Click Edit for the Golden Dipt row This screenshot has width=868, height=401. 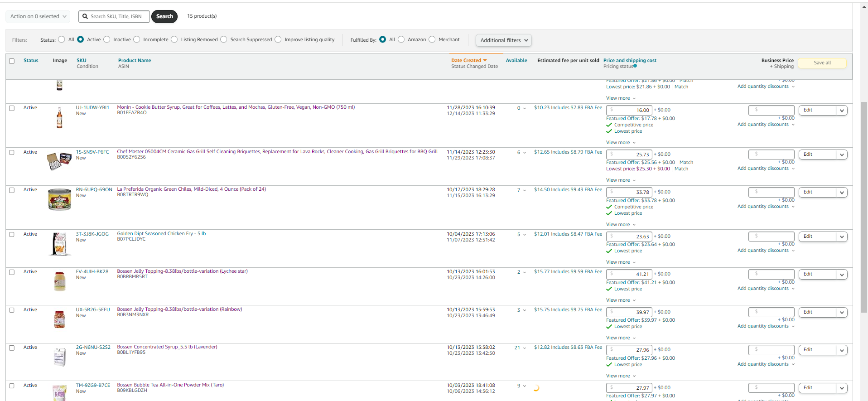(817, 237)
